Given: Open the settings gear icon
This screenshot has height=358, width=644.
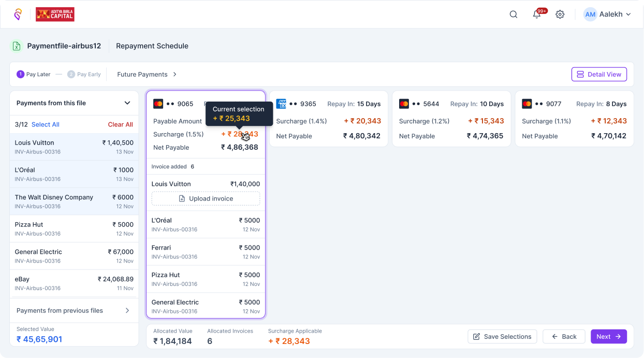Looking at the screenshot, I should click(x=560, y=15).
